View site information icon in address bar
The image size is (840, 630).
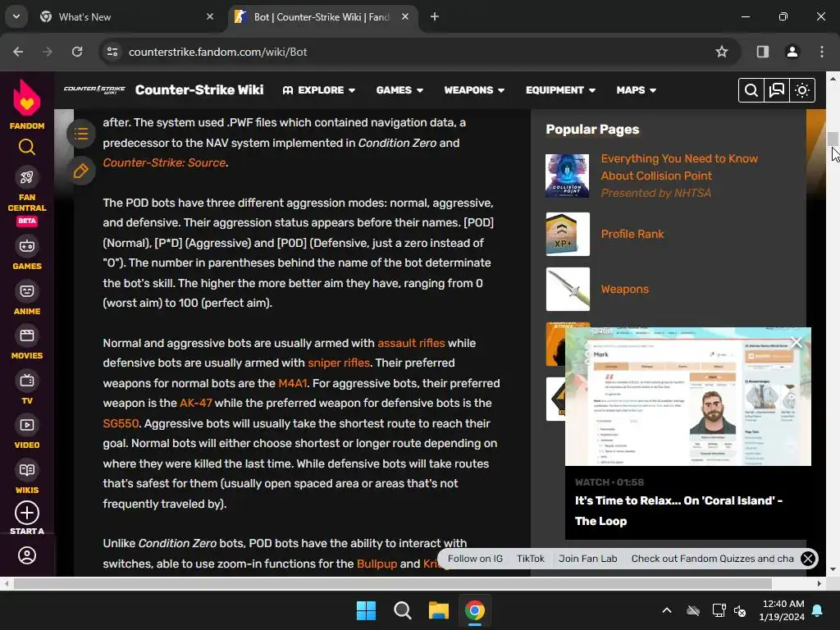[x=112, y=52]
